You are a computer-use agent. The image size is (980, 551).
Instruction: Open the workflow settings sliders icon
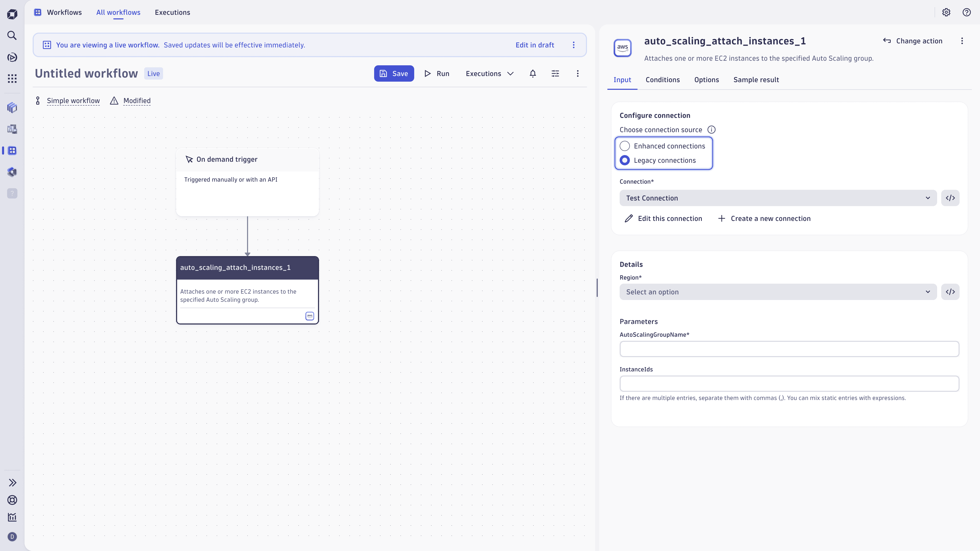click(x=555, y=73)
